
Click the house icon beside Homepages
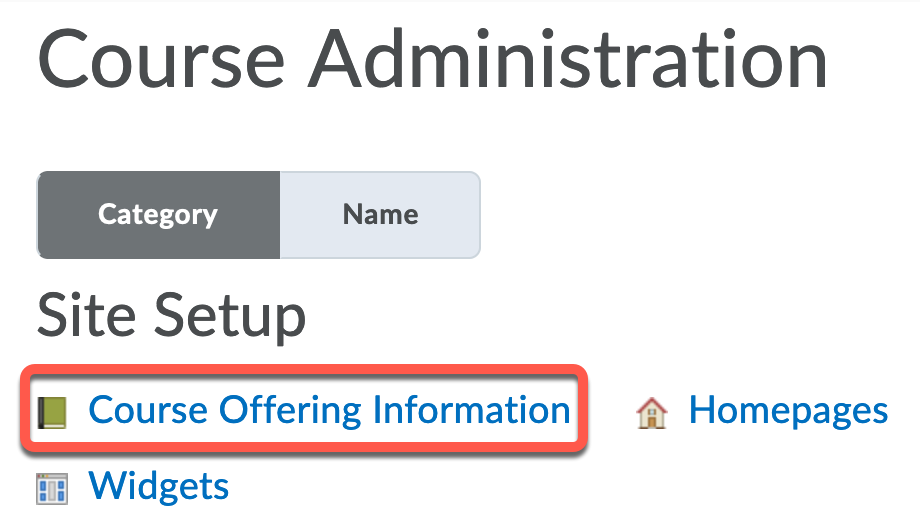click(651, 413)
